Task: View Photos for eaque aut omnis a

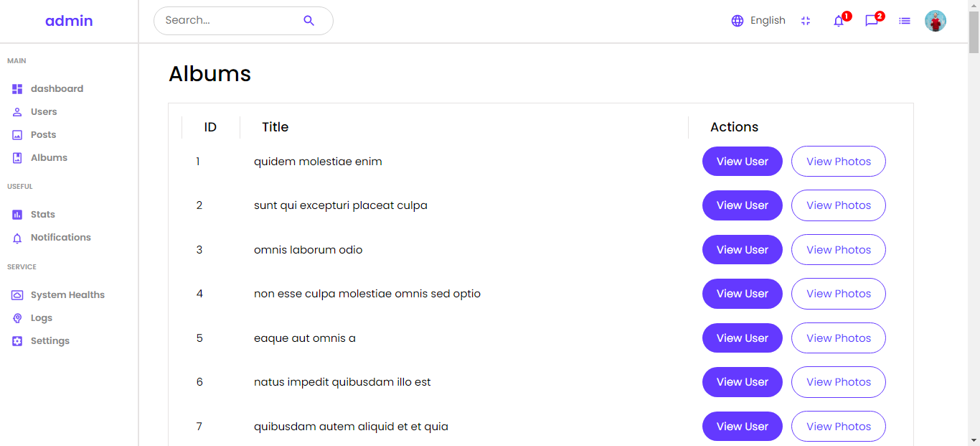Action: pyautogui.click(x=839, y=338)
